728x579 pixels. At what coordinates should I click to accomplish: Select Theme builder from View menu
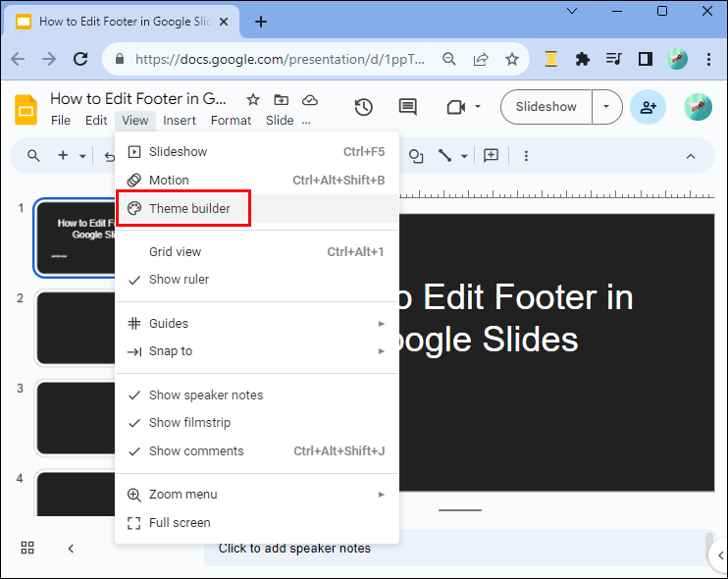189,208
